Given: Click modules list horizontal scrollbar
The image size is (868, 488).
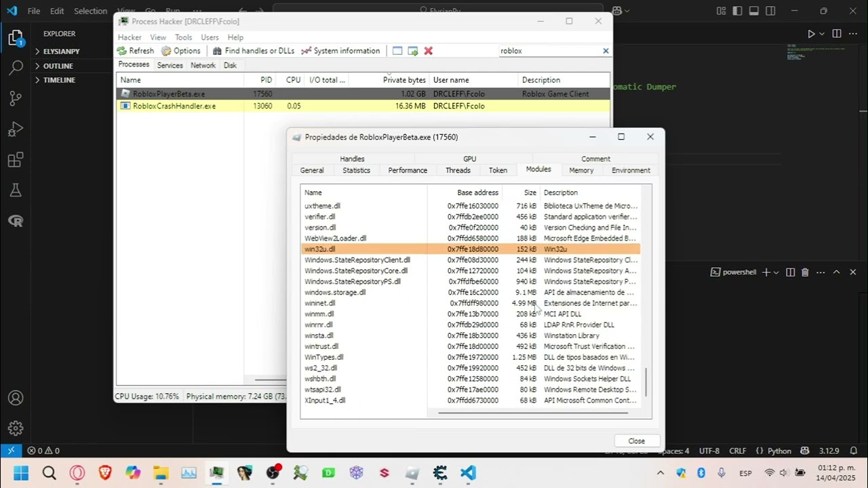Looking at the screenshot, I should click(x=532, y=412).
